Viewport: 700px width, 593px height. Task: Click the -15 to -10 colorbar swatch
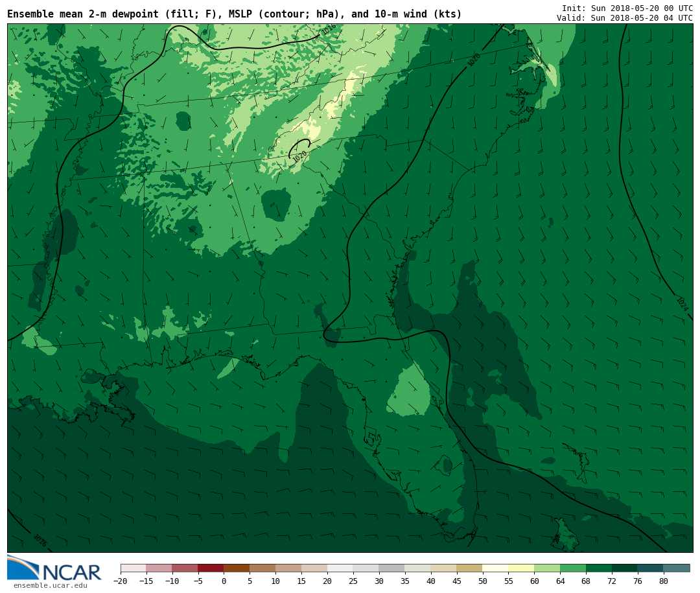click(x=159, y=568)
